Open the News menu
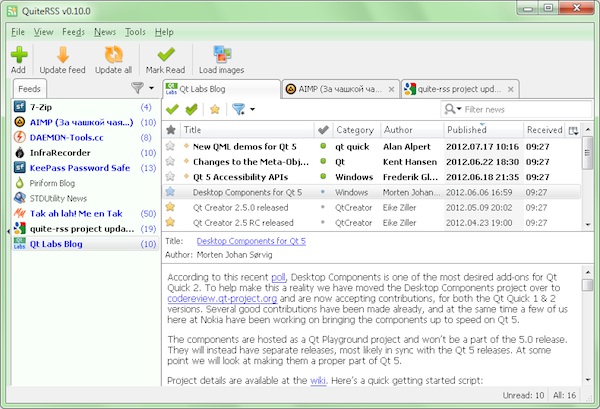This screenshot has width=600, height=409. tap(105, 32)
